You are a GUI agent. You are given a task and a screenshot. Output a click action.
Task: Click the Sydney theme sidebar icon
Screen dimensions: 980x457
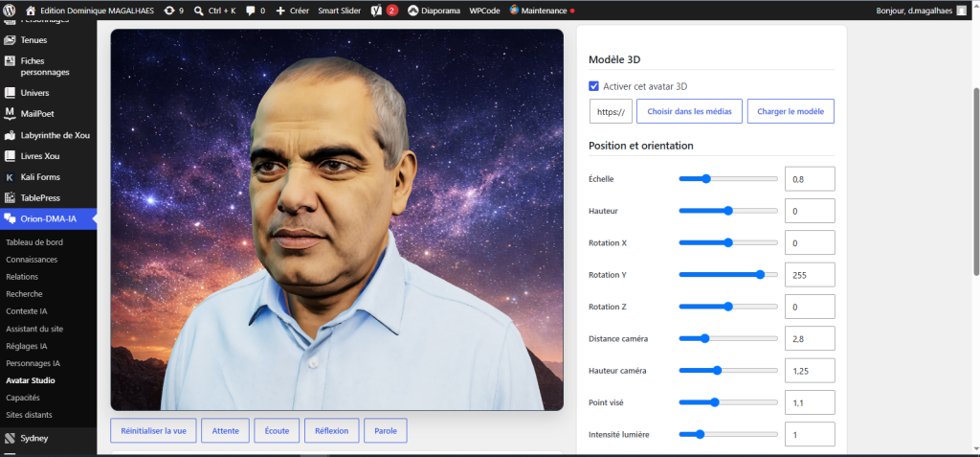(10, 438)
